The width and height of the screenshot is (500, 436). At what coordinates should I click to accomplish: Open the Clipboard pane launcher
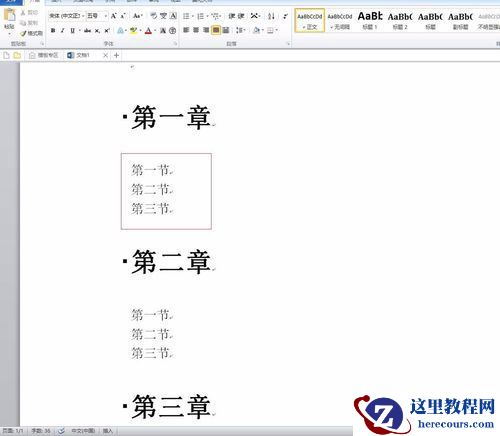42,44
